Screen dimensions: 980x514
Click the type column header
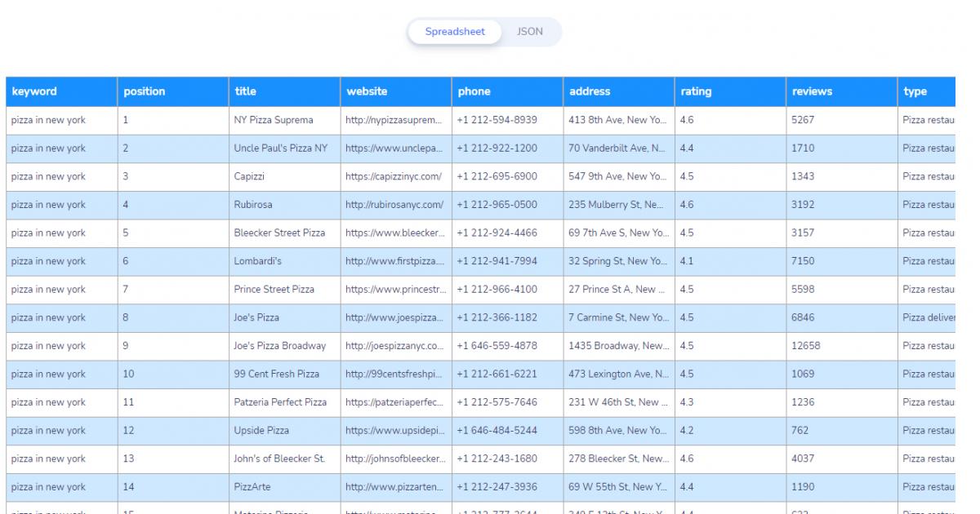(927, 91)
